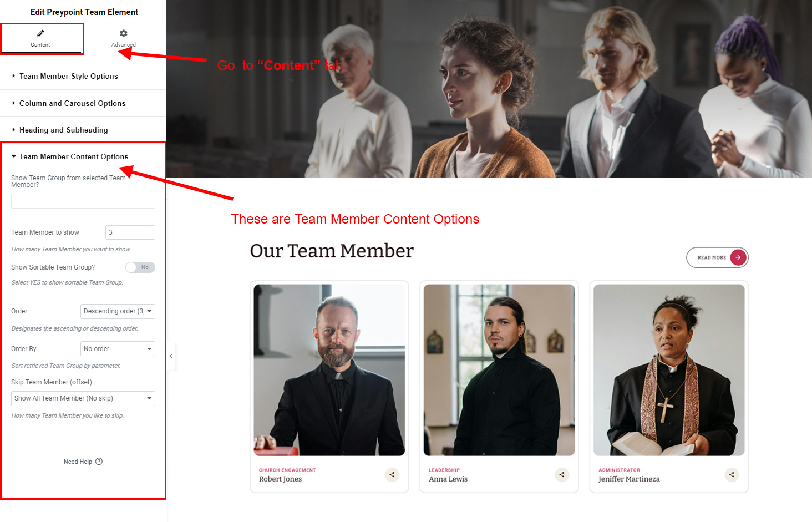Click the arrow circle on Read More
Image resolution: width=812 pixels, height=522 pixels.
(738, 257)
